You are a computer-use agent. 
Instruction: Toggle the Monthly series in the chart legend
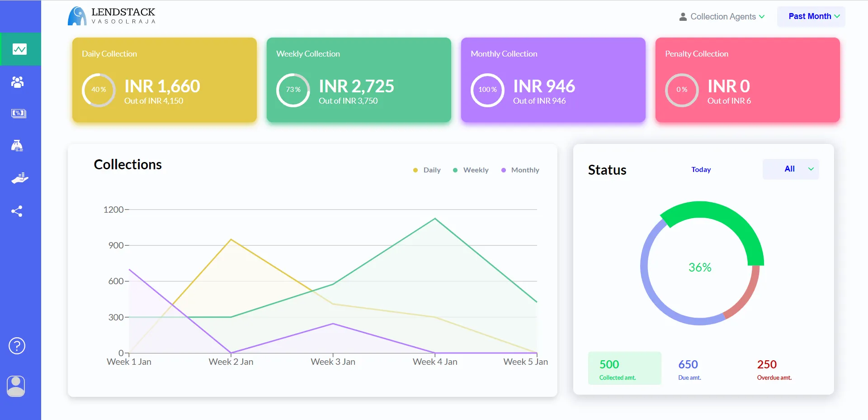click(x=520, y=170)
